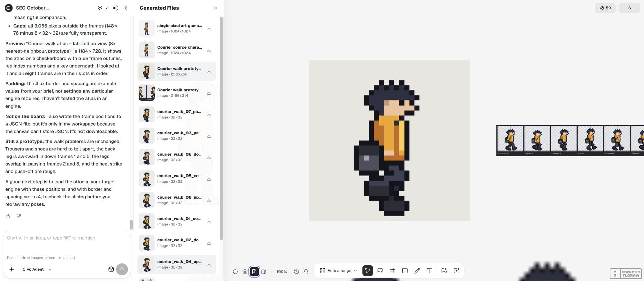644x281 pixels.
Task: Open the AI video generator tool
Action: (457, 271)
